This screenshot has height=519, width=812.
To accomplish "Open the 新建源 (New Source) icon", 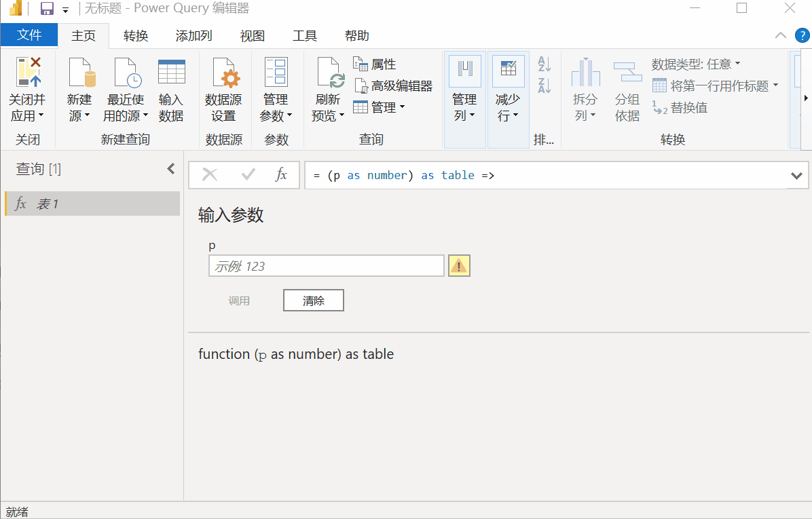I will (x=81, y=71).
